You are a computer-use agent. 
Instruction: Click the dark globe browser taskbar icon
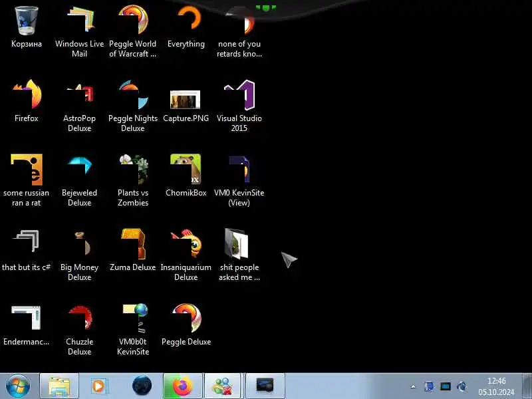pos(142,386)
